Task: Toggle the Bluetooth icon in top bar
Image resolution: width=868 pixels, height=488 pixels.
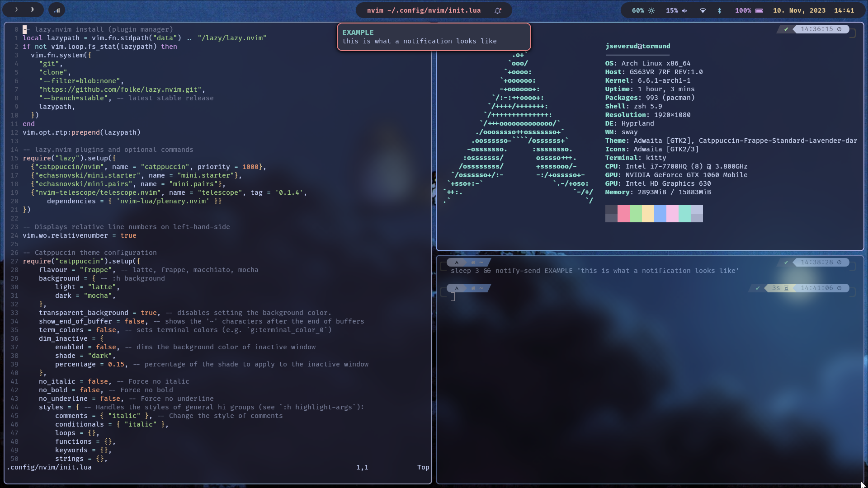Action: click(719, 10)
